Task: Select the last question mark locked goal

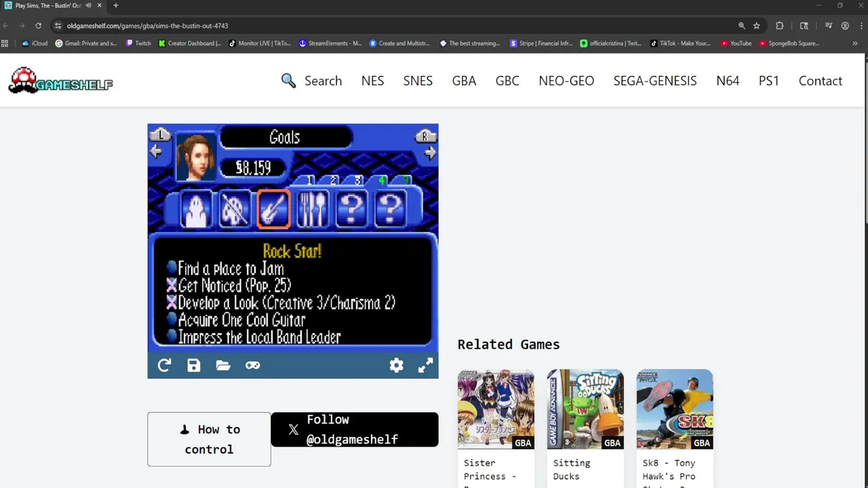Action: 390,209
